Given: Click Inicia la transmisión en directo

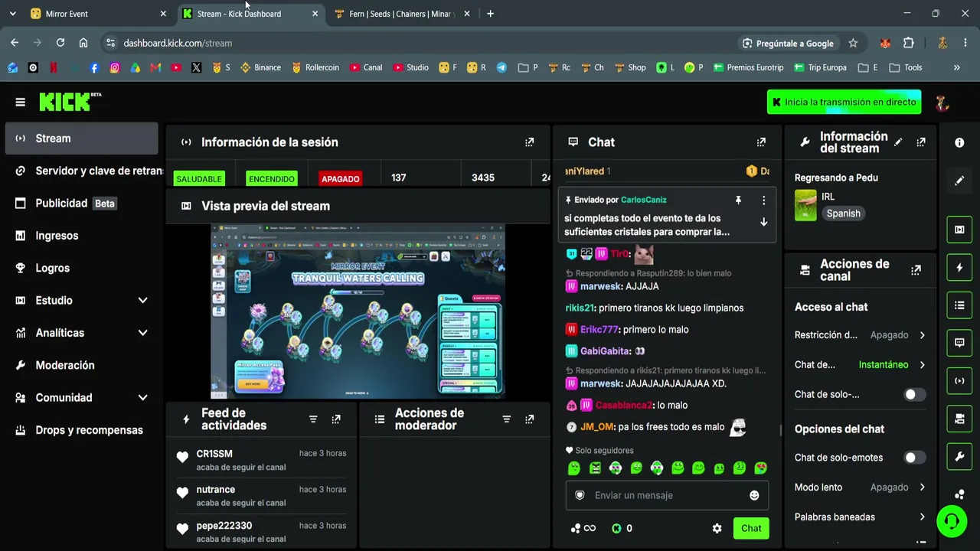Looking at the screenshot, I should pyautogui.click(x=844, y=102).
